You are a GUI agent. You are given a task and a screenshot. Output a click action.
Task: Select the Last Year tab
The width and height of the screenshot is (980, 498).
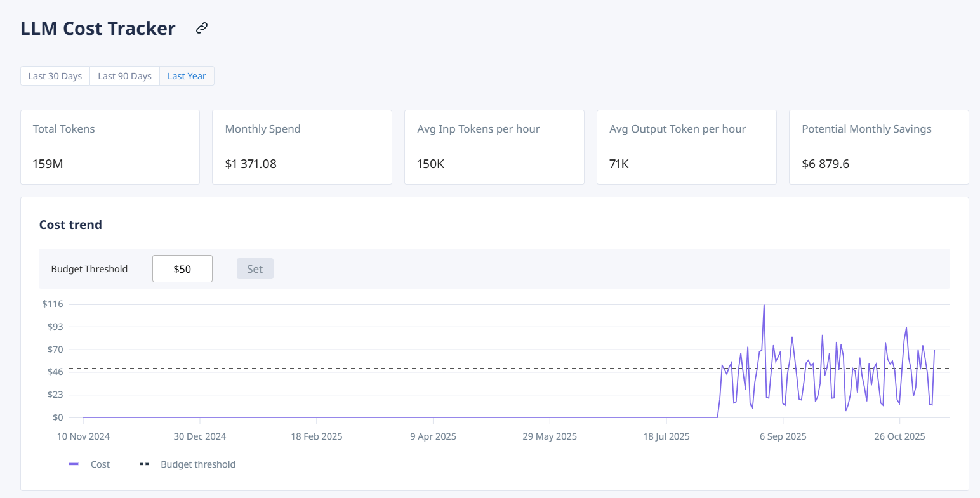coord(187,75)
